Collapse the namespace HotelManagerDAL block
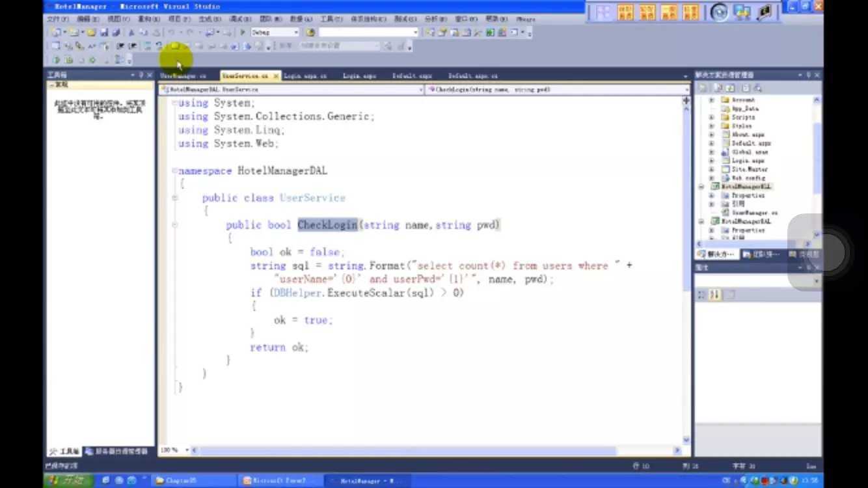 tap(174, 170)
